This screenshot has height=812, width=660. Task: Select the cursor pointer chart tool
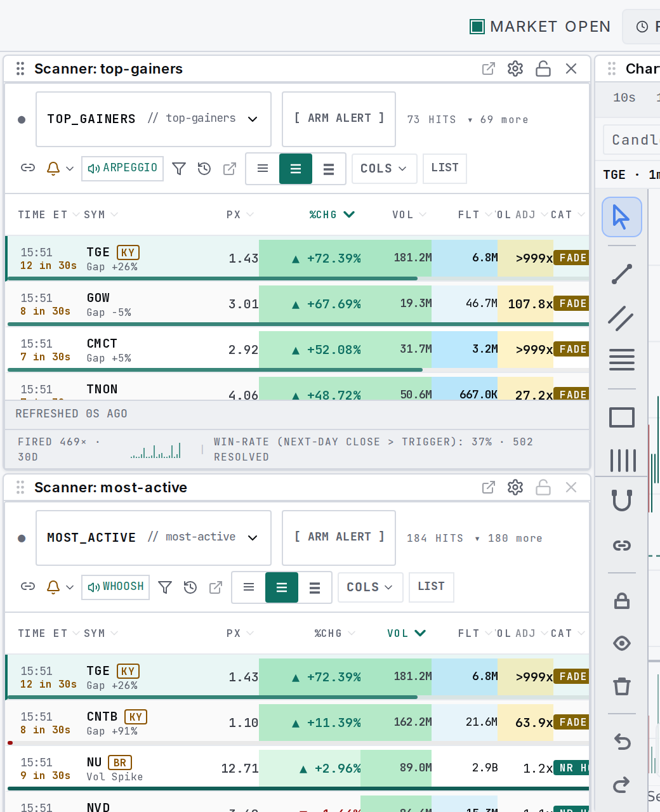622,217
